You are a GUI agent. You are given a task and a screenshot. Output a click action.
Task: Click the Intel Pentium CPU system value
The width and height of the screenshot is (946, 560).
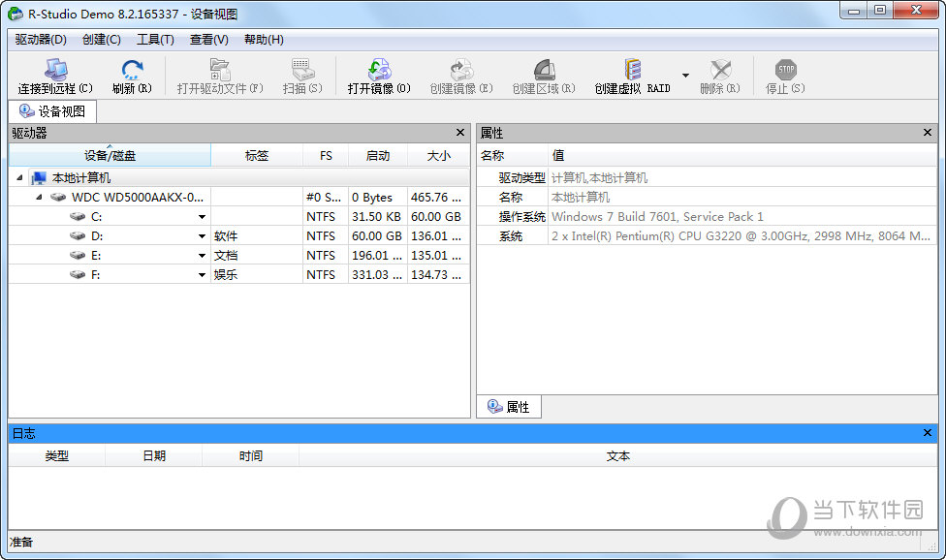coord(741,235)
